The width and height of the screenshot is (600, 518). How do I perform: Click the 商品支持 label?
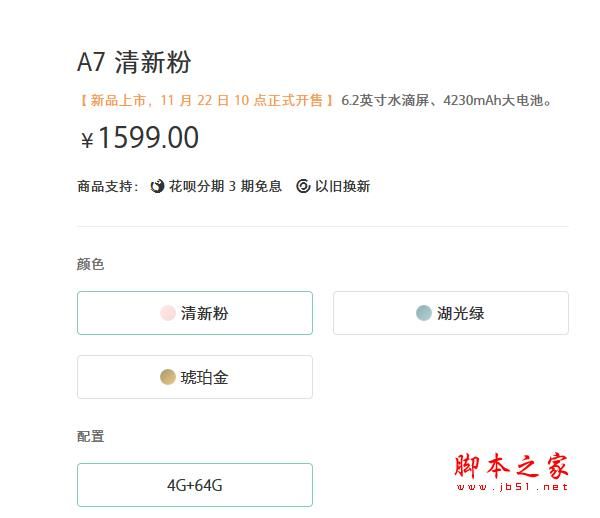[x=108, y=186]
